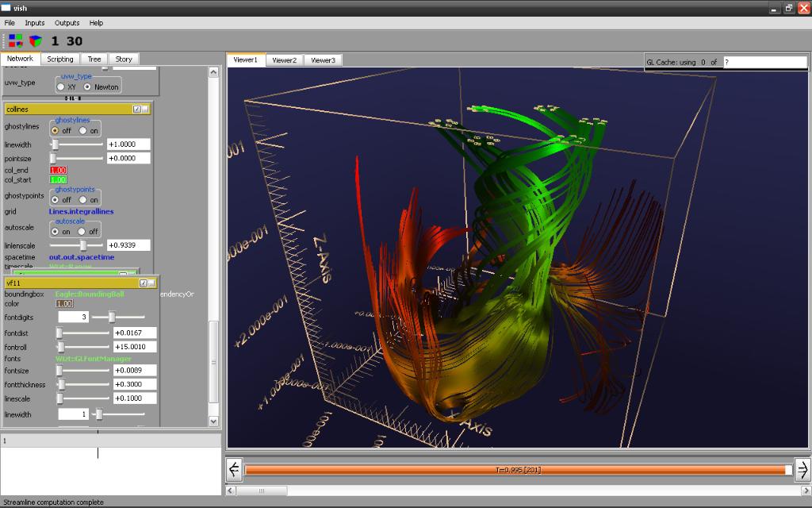Click the linlenscale slider handle
This screenshot has height=508, width=812.
click(83, 245)
